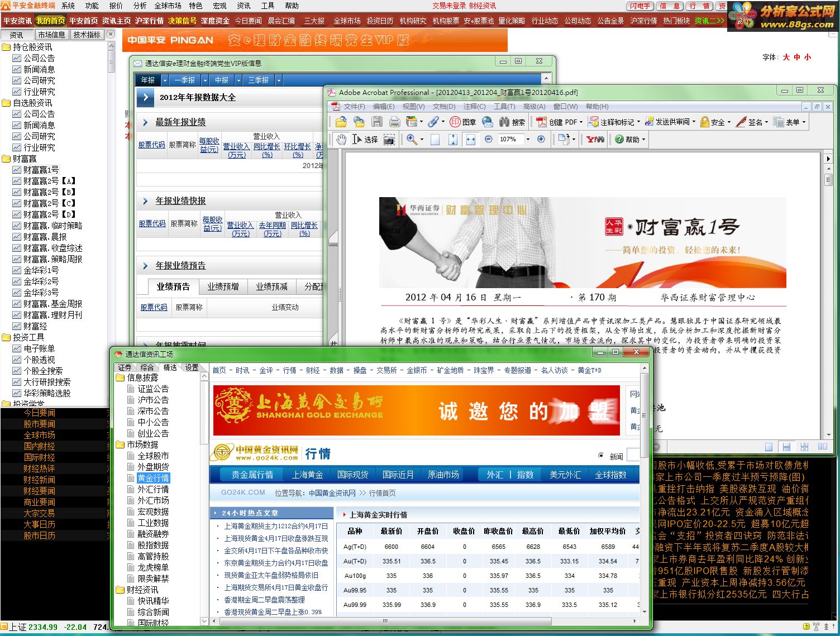
Task: Click the 外汇 | 指数 navigation tab
Action: (x=510, y=475)
